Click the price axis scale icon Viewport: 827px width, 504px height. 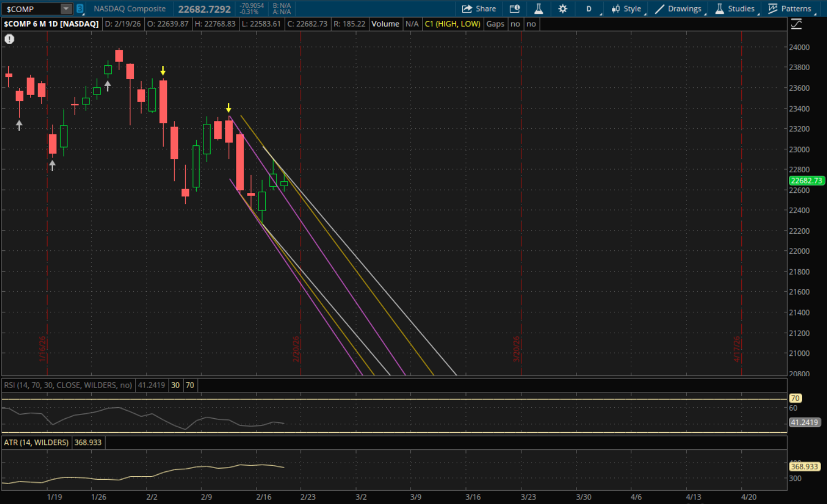[x=796, y=24]
